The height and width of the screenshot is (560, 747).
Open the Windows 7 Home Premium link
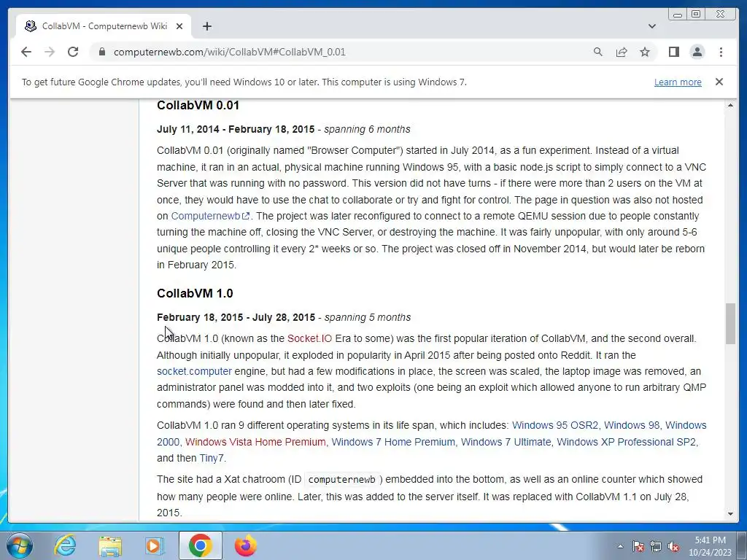click(393, 442)
